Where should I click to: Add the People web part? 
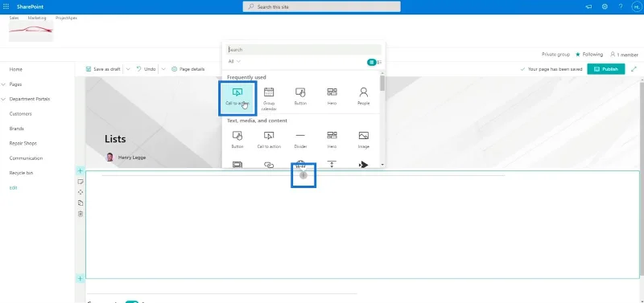364,96
